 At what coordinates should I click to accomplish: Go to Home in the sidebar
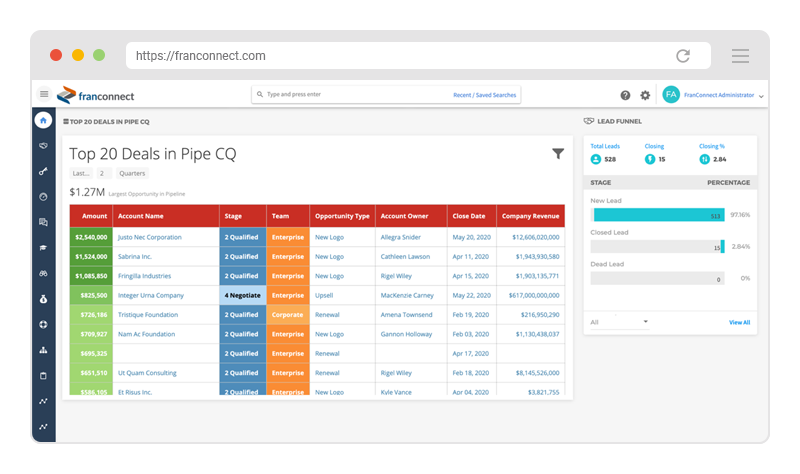(x=43, y=121)
